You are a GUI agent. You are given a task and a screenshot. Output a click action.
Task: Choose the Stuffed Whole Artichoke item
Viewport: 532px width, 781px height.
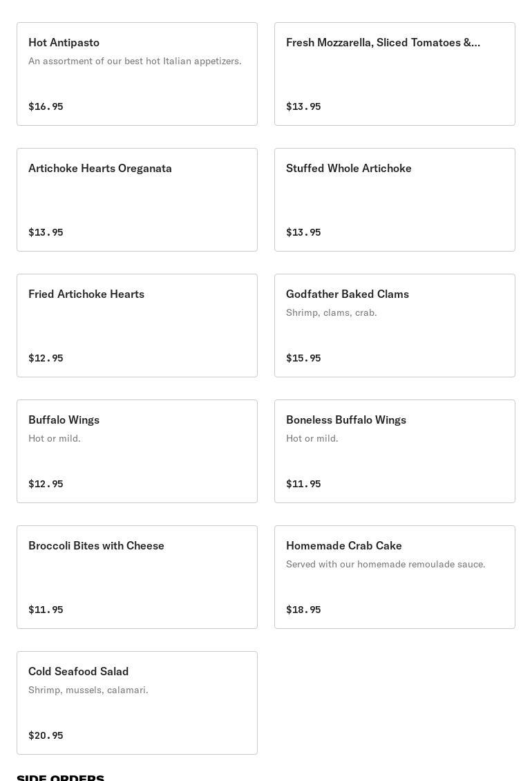(395, 200)
